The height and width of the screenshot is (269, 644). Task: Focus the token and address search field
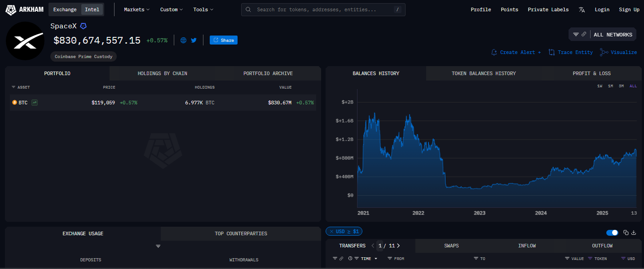[x=323, y=9]
